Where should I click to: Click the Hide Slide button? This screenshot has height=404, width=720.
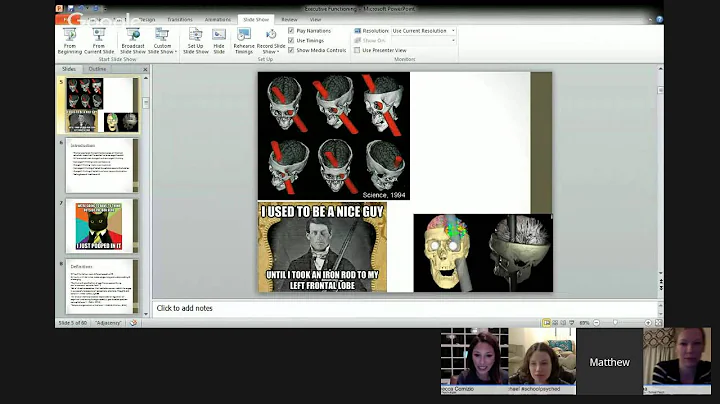[219, 41]
